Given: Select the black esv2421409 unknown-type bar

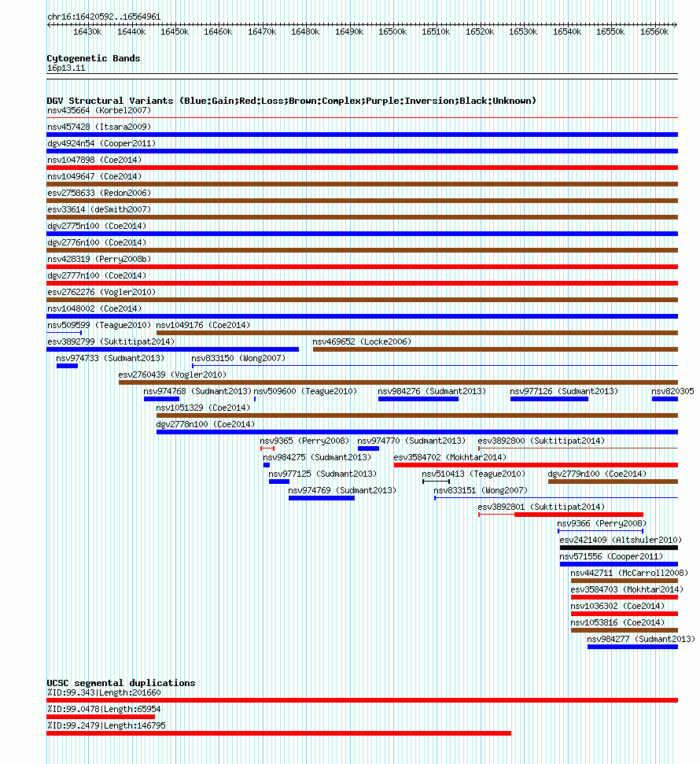Looking at the screenshot, I should coord(619,548).
